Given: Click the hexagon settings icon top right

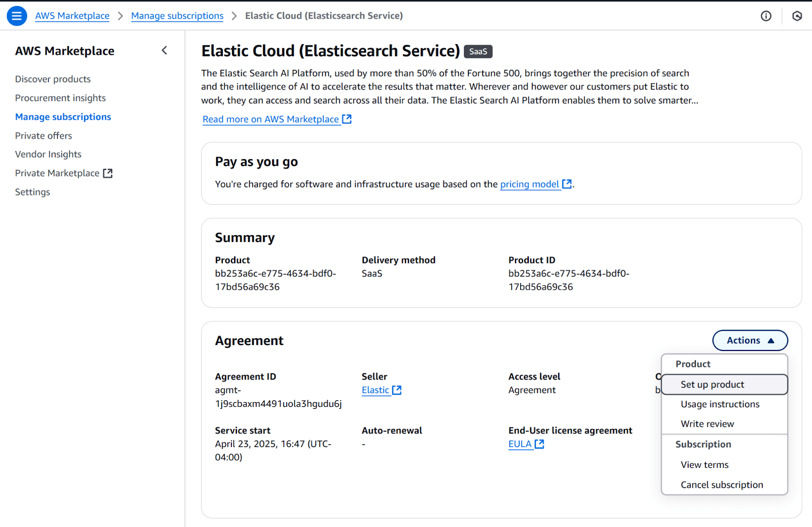Looking at the screenshot, I should tap(797, 16).
